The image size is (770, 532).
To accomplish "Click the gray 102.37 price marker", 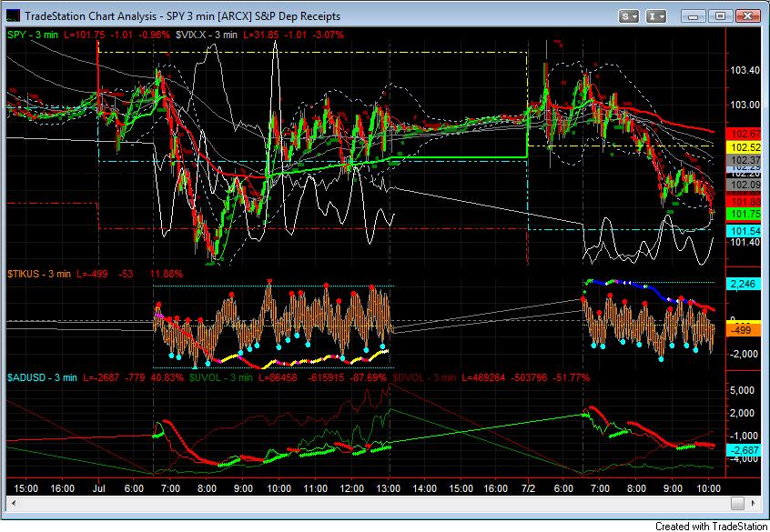I will 744,160.
